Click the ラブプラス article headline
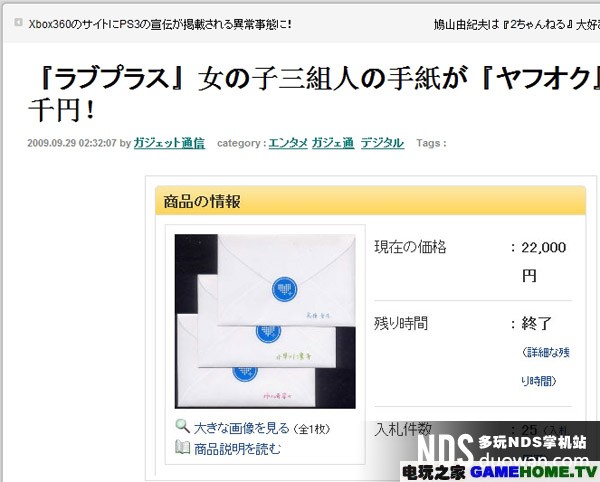600x482 pixels. (x=314, y=94)
